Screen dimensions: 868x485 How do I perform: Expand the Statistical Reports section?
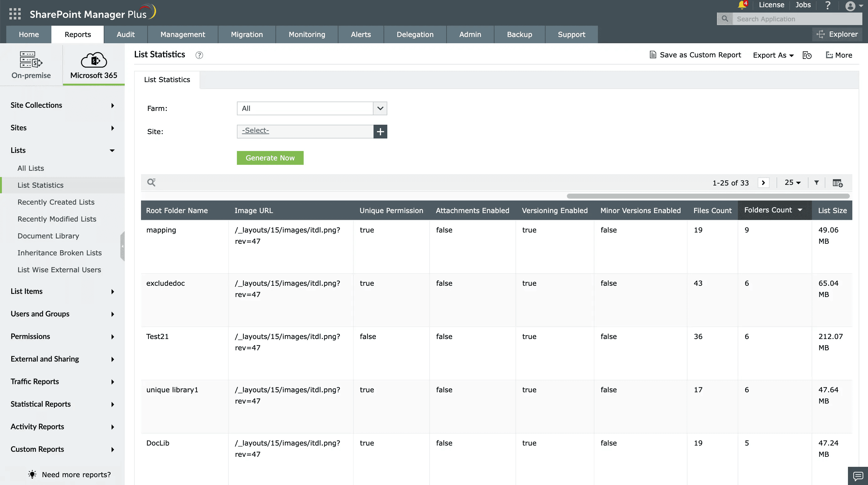coord(62,404)
